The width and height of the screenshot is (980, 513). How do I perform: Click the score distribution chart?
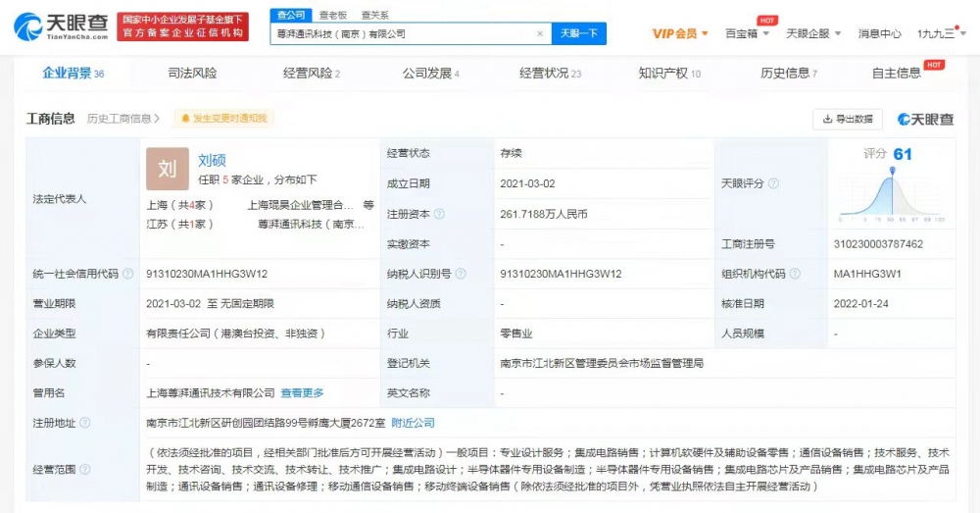892,194
